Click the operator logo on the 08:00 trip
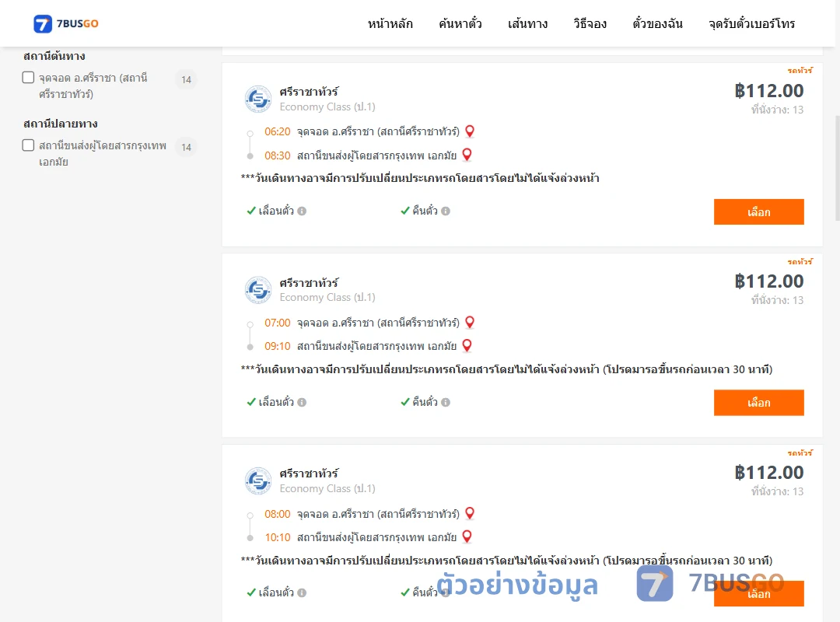Image resolution: width=840 pixels, height=622 pixels. (x=258, y=480)
